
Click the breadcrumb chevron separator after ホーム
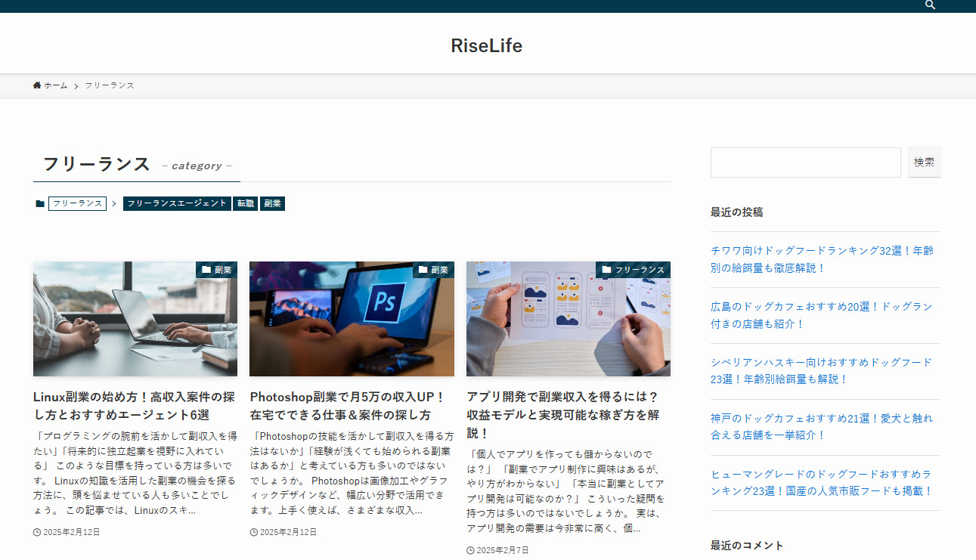[x=76, y=86]
